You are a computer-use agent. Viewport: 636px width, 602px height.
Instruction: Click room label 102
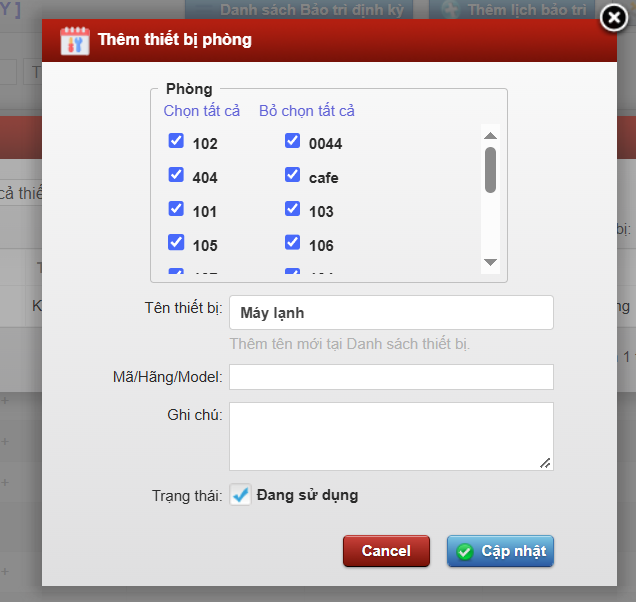coord(205,144)
